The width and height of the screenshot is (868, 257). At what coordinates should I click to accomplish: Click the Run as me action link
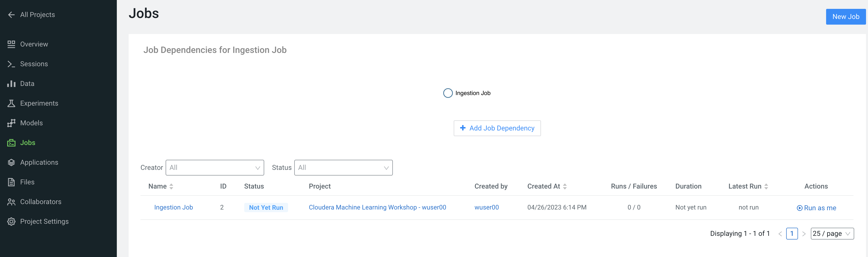pos(816,208)
